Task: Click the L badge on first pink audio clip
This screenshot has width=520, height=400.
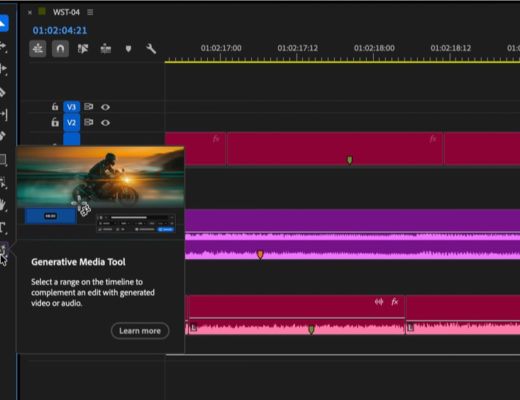Action: pos(193,327)
